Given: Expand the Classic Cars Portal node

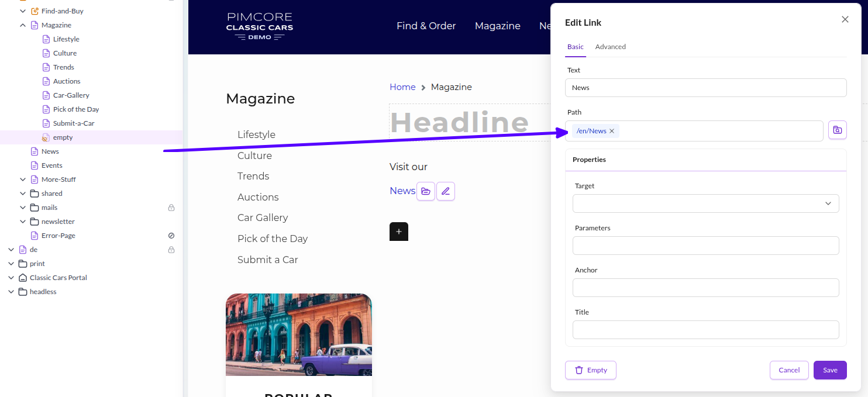Looking at the screenshot, I should [11, 278].
